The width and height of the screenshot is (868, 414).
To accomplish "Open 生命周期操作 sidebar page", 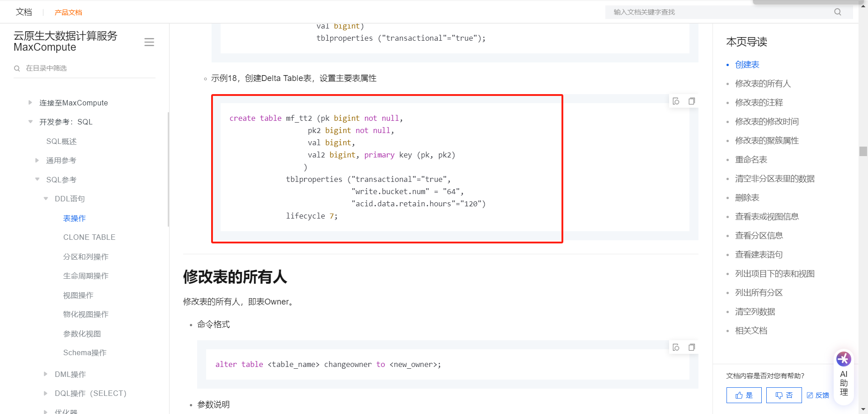I will pos(86,276).
